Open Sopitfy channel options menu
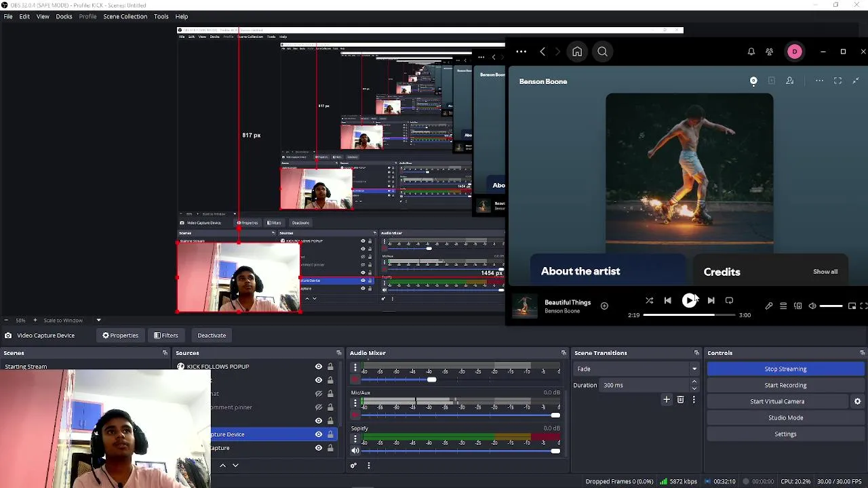This screenshot has width=868, height=488. click(x=355, y=439)
